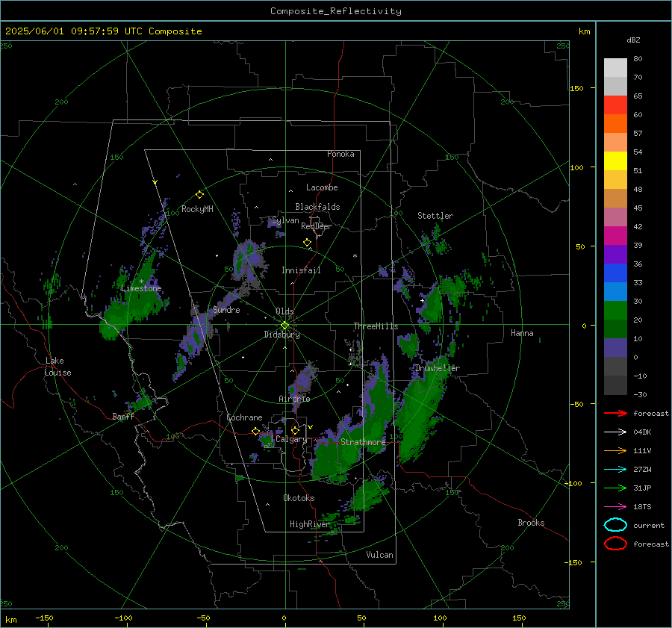
Task: Click the RedDeer city label
Action: tap(317, 226)
